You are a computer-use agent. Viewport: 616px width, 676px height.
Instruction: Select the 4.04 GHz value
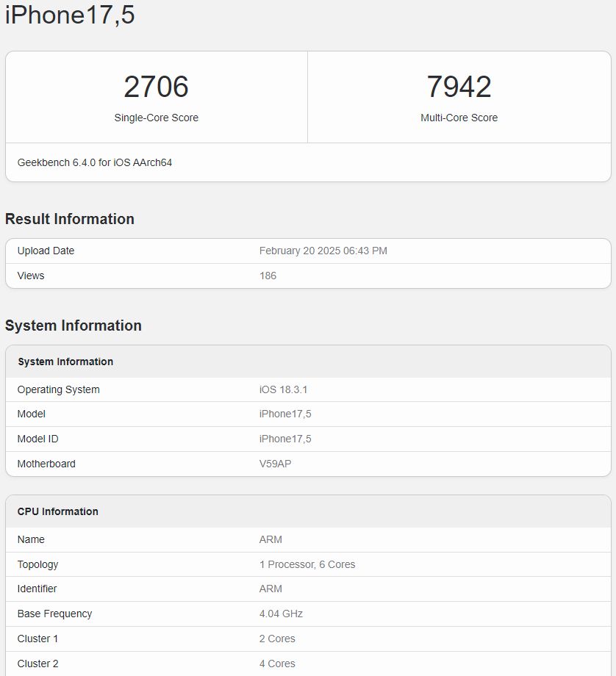(x=281, y=614)
